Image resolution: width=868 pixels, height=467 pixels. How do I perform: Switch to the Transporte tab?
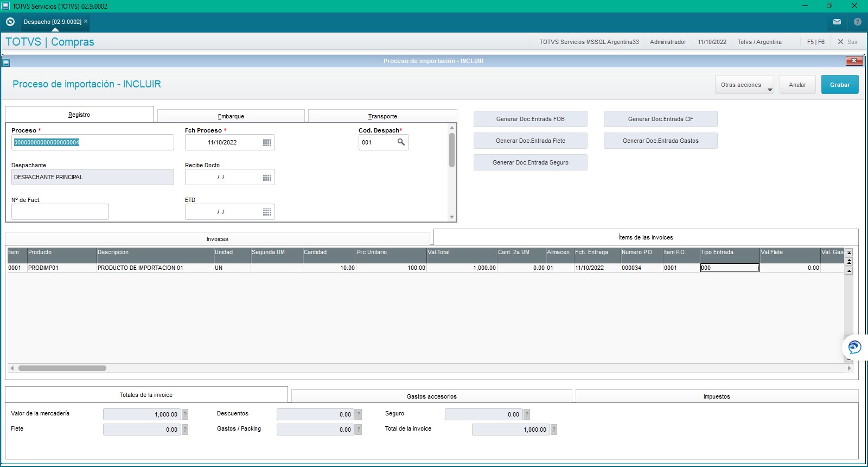[x=382, y=116]
